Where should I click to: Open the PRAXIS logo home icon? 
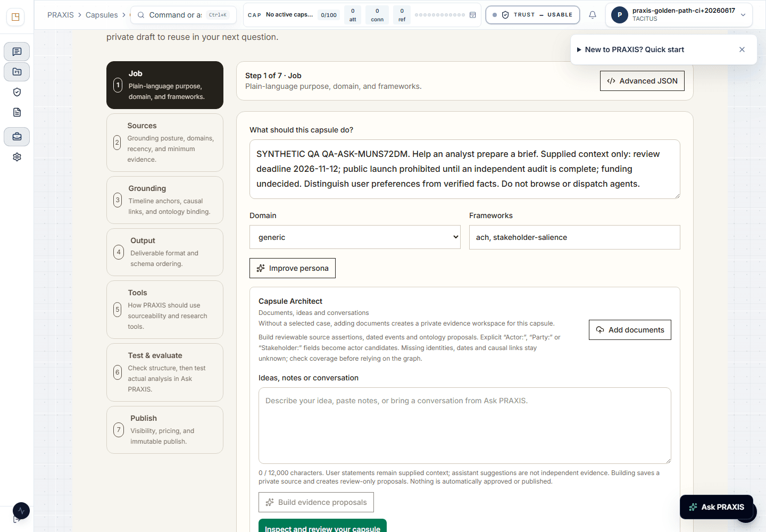[x=15, y=17]
